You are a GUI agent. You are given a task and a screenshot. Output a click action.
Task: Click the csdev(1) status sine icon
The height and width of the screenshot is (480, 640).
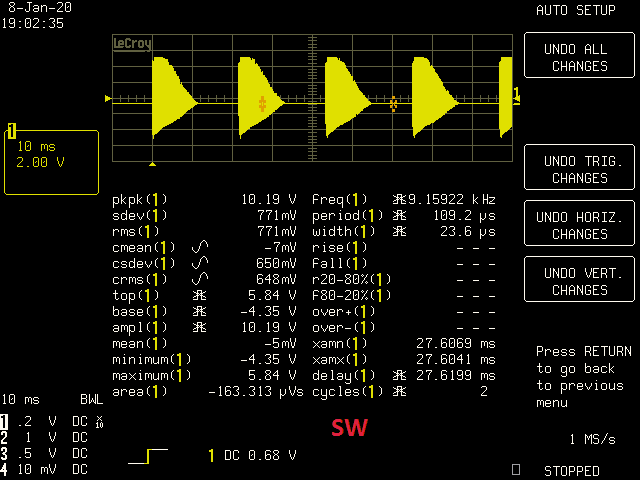(200, 263)
